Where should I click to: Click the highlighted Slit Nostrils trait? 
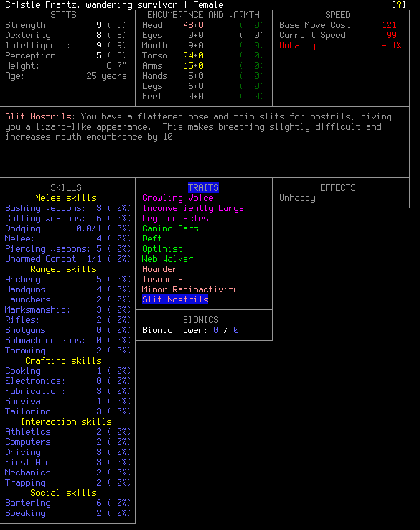point(175,299)
